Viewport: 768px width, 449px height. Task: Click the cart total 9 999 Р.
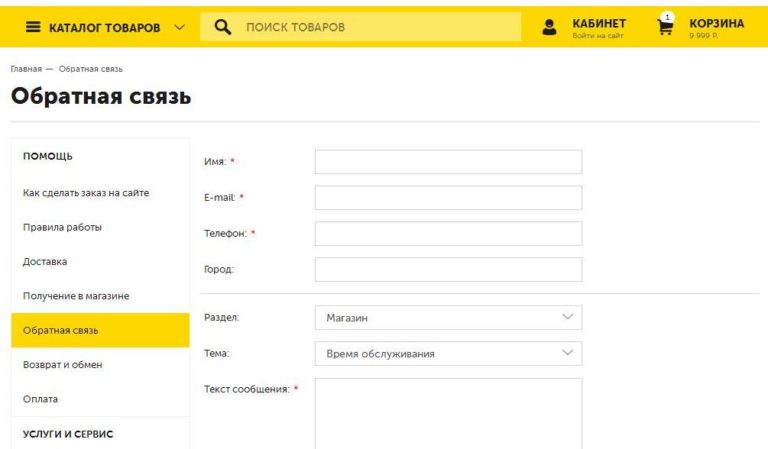[703, 36]
